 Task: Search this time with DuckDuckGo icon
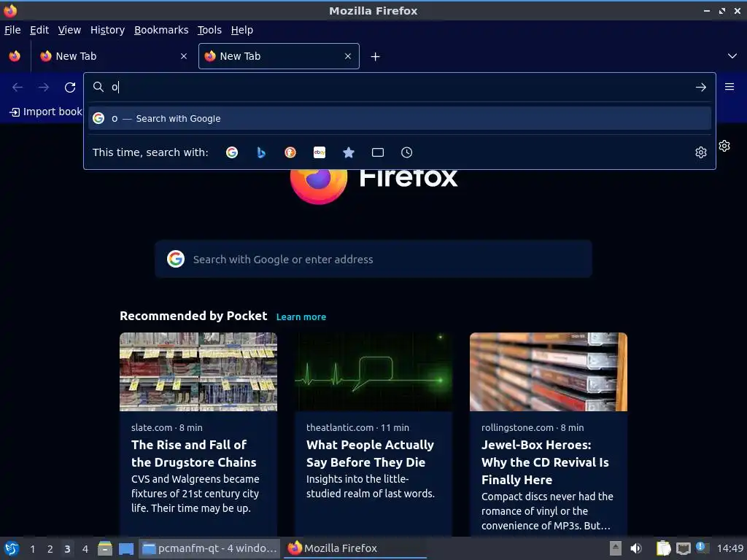click(290, 152)
